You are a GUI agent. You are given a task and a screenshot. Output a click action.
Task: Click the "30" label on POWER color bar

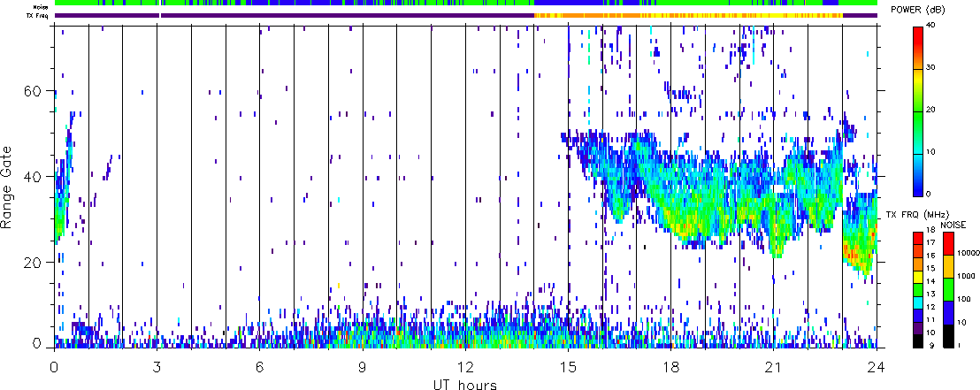tap(930, 67)
